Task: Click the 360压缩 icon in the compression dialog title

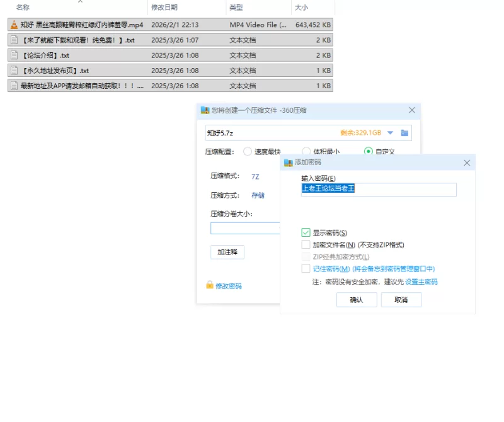Action: coord(205,110)
